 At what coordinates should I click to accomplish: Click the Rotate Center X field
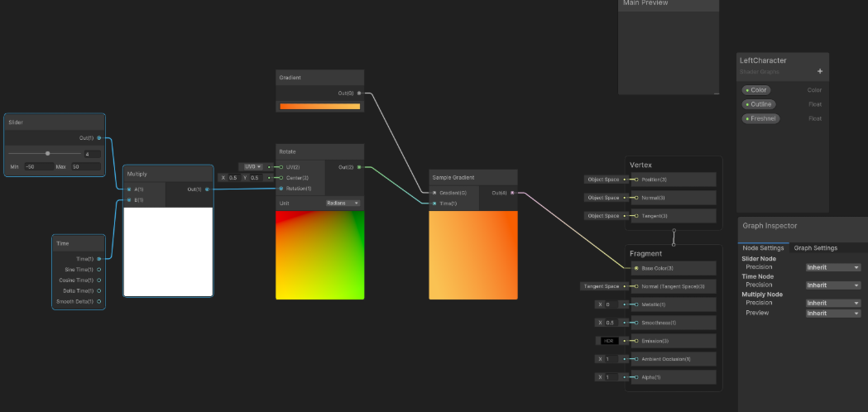point(233,178)
